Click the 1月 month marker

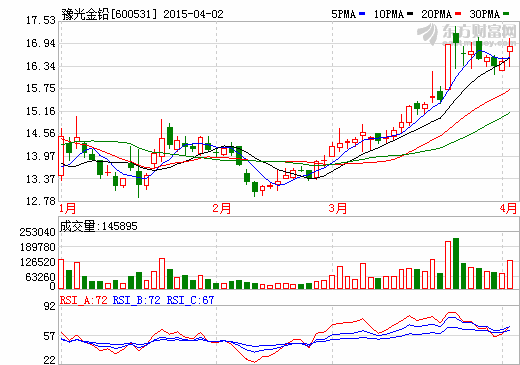pos(67,209)
